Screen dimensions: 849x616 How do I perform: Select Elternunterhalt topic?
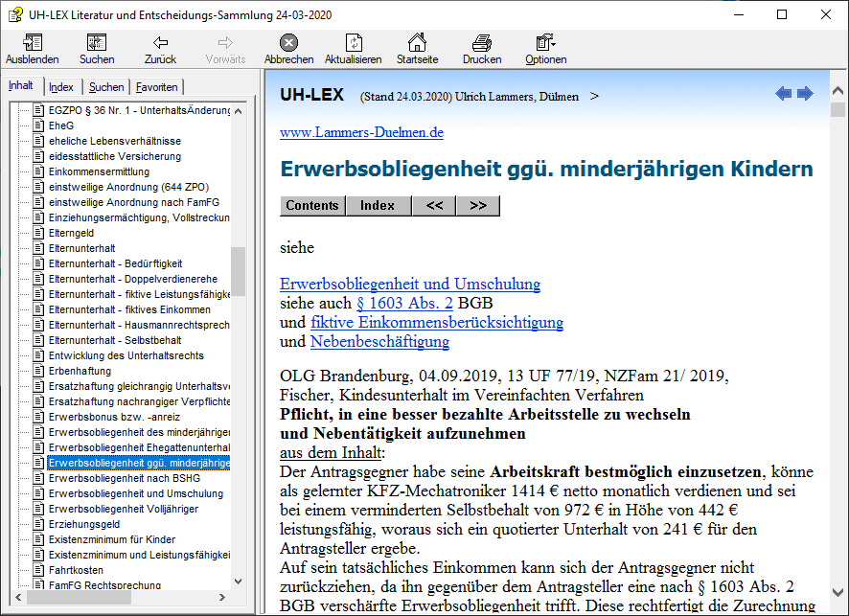[81, 248]
